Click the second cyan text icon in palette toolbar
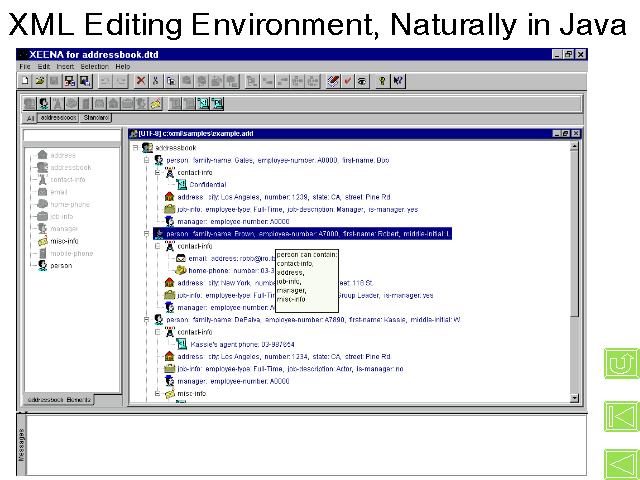This screenshot has height=480, width=640. 217,104
